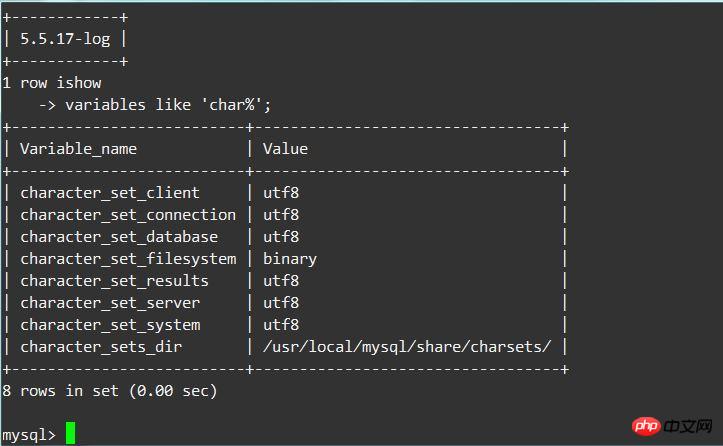Click the binary value in filesystem row
723x446 pixels.
pyautogui.click(x=290, y=259)
